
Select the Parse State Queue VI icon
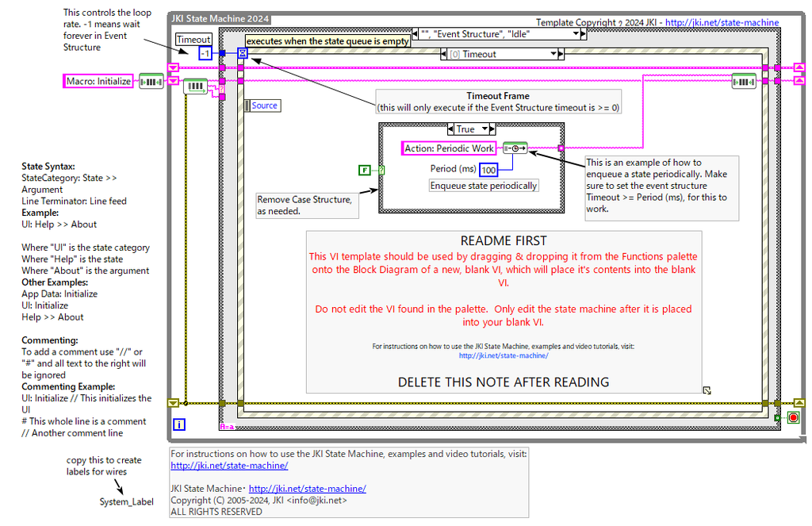(x=195, y=86)
